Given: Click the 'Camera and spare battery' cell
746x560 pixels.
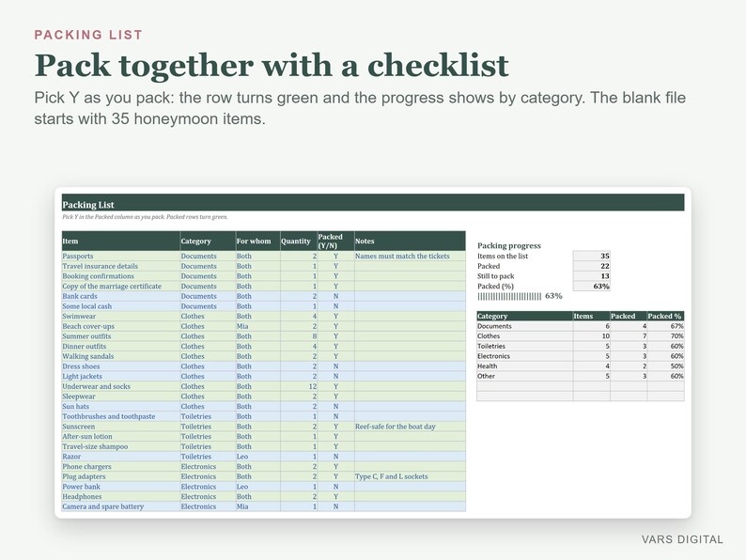Looking at the screenshot, I should (121, 506).
